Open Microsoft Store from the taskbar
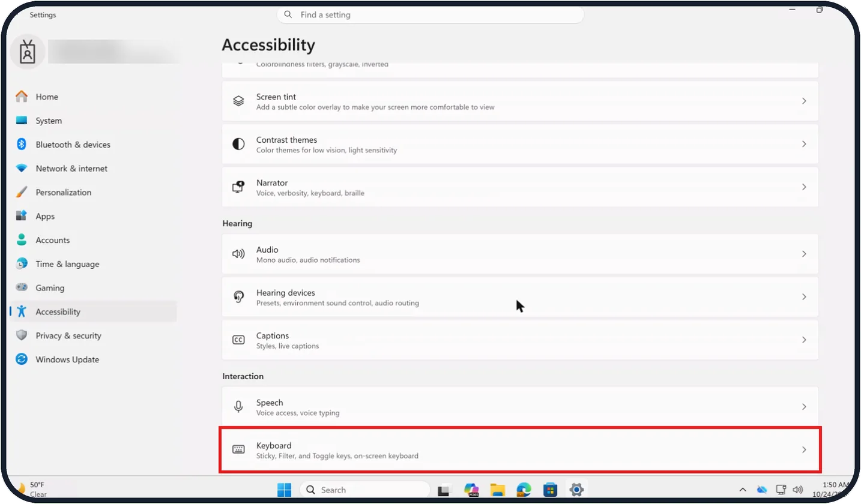This screenshot has height=504, width=861. pos(550,490)
